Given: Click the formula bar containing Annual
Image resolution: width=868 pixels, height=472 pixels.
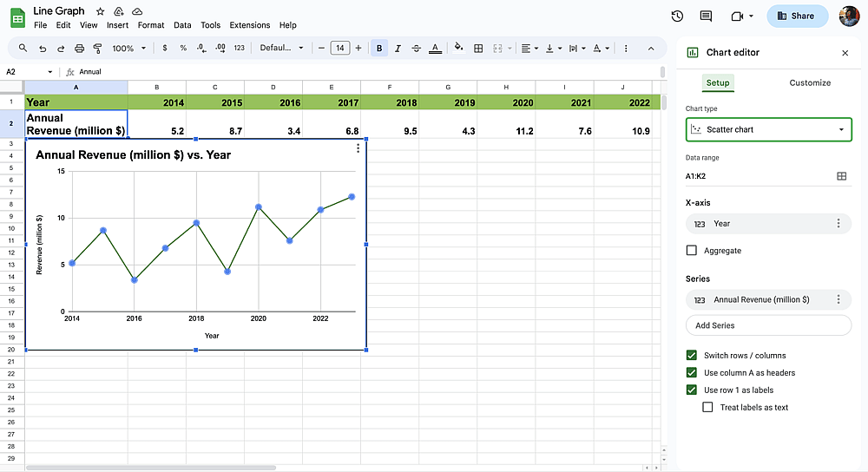Looking at the screenshot, I should pyautogui.click(x=368, y=72).
